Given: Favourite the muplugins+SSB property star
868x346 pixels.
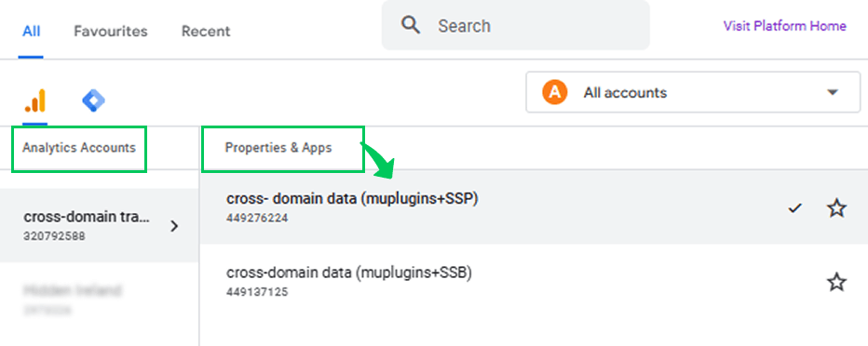Looking at the screenshot, I should pyautogui.click(x=836, y=283).
